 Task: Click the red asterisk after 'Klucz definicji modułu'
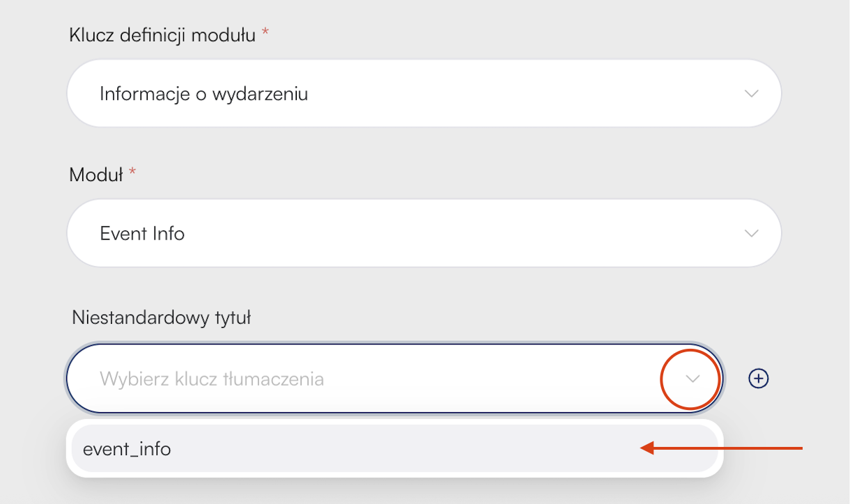coord(265,33)
